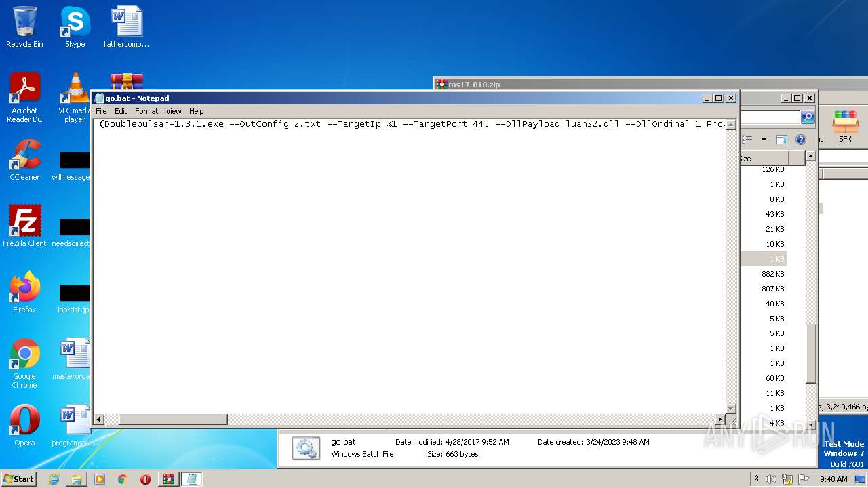Screen dimensions: 868x488
Task: Show hidden tray icons arrow
Action: tap(756, 479)
